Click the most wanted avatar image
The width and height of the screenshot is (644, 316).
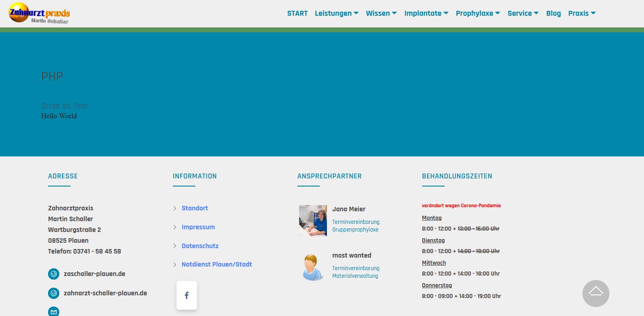pyautogui.click(x=313, y=267)
